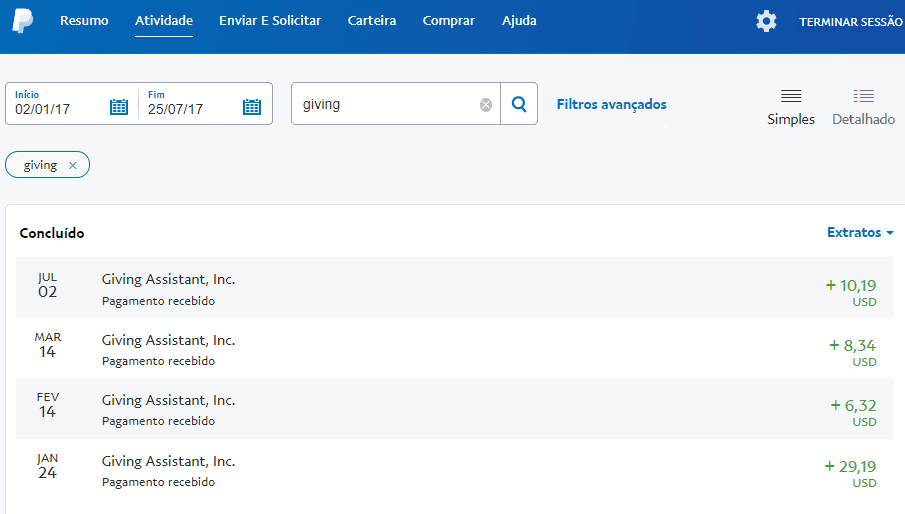
Task: Select the Atividade tab
Action: 164,21
